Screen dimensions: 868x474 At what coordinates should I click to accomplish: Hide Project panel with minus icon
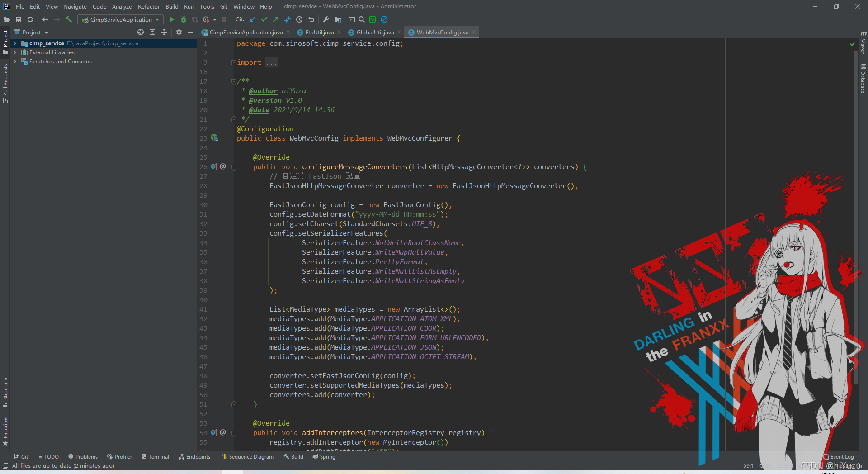coord(191,32)
